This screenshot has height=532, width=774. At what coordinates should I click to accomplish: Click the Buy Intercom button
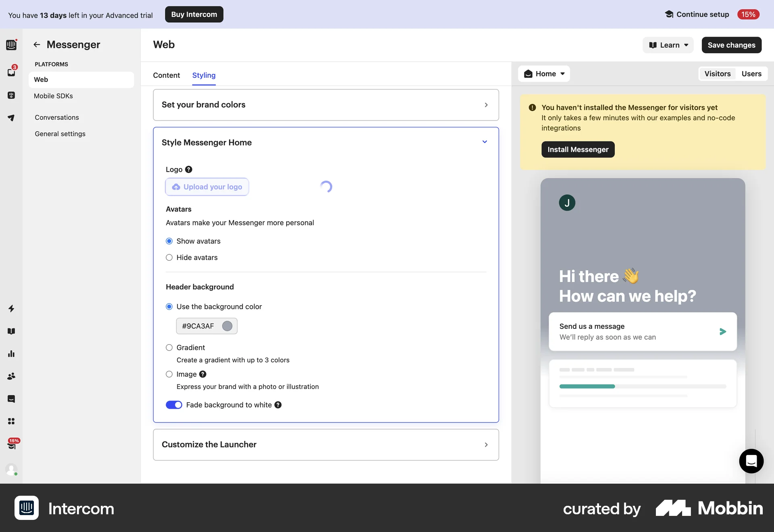194,14
